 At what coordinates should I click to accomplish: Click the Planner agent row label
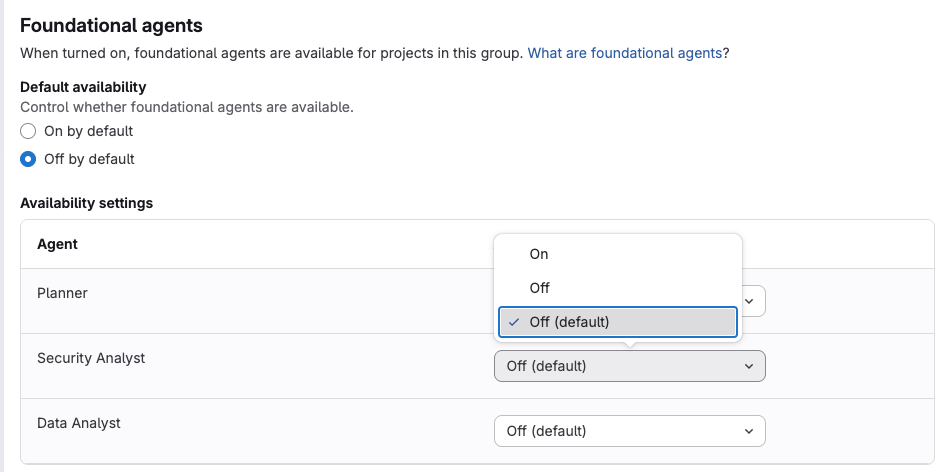pyautogui.click(x=62, y=293)
